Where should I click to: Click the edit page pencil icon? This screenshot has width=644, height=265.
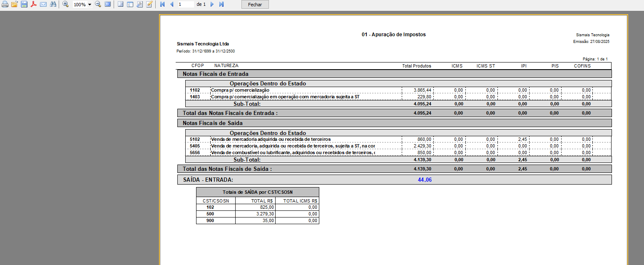point(149,4)
